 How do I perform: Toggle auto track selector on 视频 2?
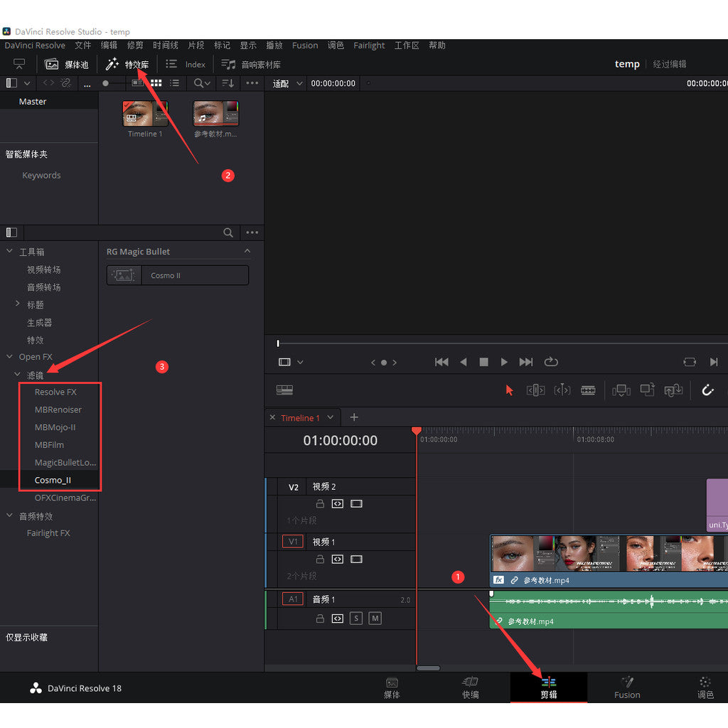click(338, 504)
